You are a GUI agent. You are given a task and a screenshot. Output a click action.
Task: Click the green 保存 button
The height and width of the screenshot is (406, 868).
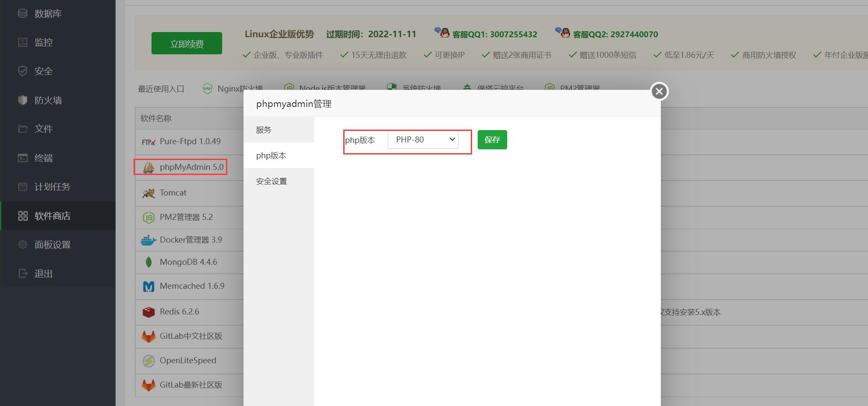pyautogui.click(x=492, y=139)
